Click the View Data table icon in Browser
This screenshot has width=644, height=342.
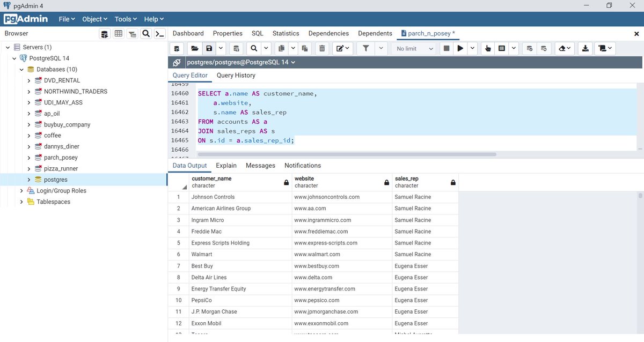point(119,34)
